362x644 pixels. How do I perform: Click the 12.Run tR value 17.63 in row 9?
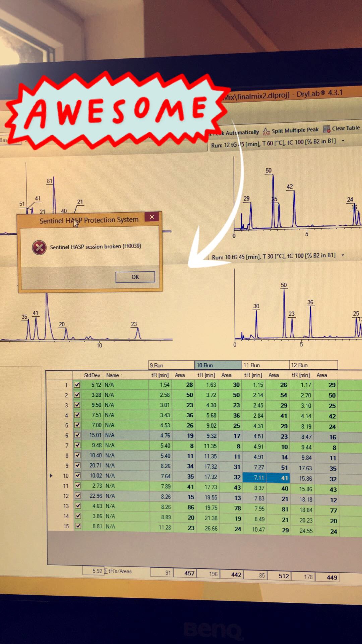click(306, 468)
